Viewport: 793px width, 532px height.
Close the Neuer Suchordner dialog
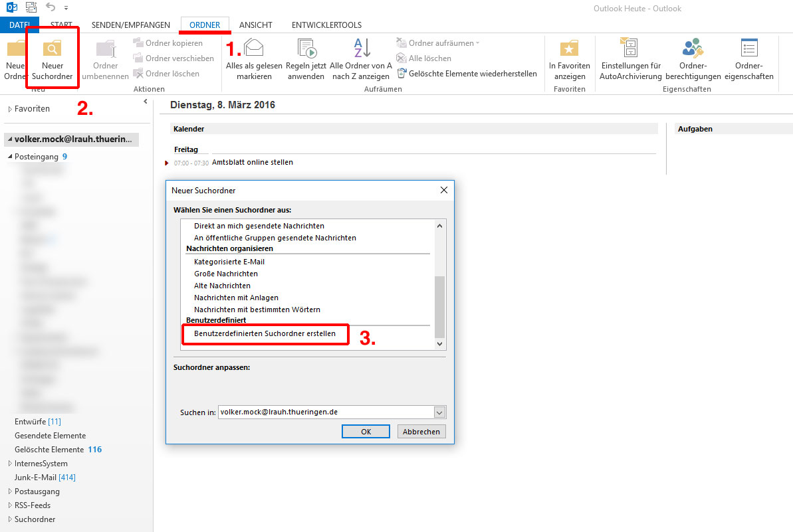pos(443,190)
